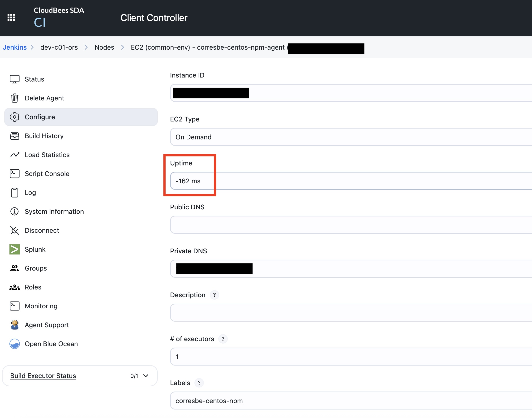Select Delete Agent in the sidebar
Image resolution: width=532 pixels, height=418 pixels.
[x=81, y=98]
